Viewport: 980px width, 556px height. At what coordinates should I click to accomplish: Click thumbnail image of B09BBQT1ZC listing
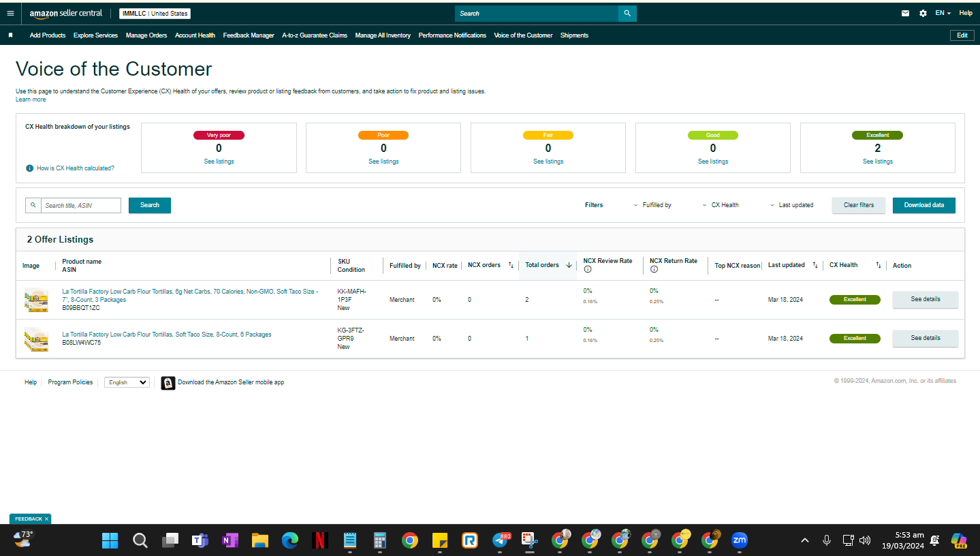click(x=35, y=300)
